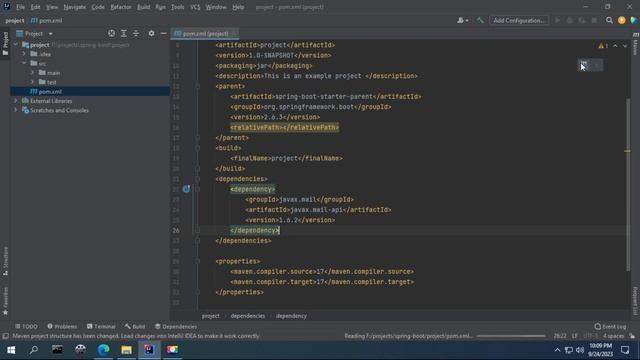The width and height of the screenshot is (640, 360).
Task: Click the Run play icon
Action: (557, 20)
